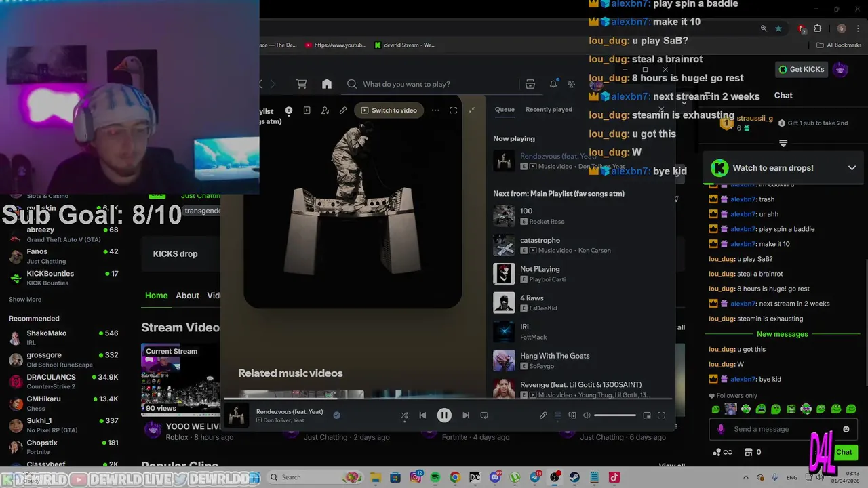Click browser bookmark star icon
868x488 pixels.
click(x=778, y=28)
